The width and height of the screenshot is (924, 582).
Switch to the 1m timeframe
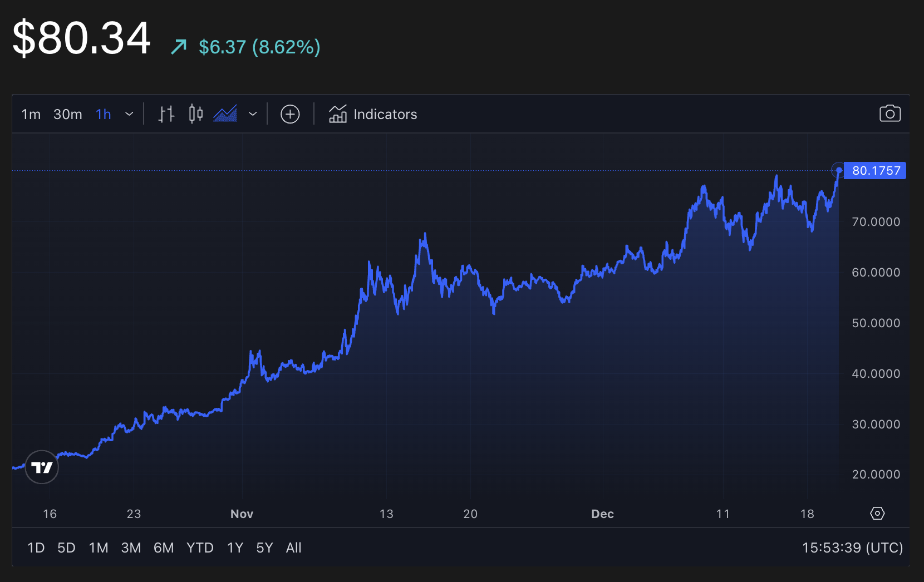pyautogui.click(x=31, y=114)
